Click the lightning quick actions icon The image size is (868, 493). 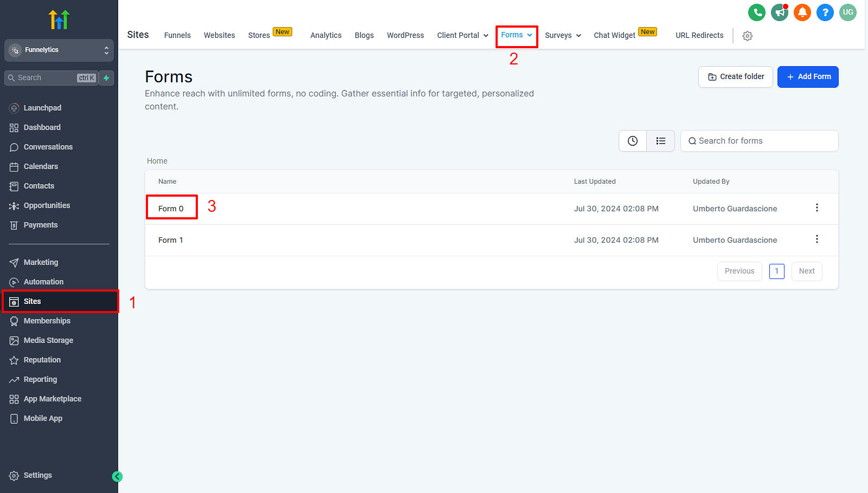point(106,78)
